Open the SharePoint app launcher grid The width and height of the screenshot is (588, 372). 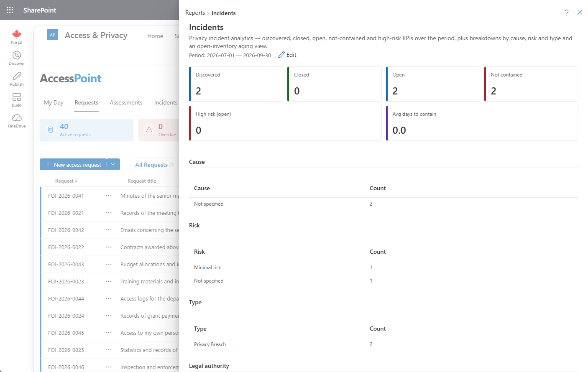coord(10,10)
